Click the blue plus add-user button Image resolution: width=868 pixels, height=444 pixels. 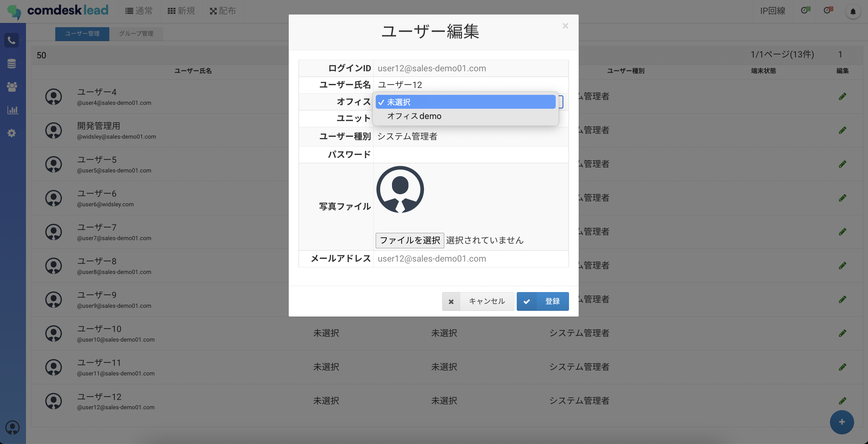click(x=841, y=422)
